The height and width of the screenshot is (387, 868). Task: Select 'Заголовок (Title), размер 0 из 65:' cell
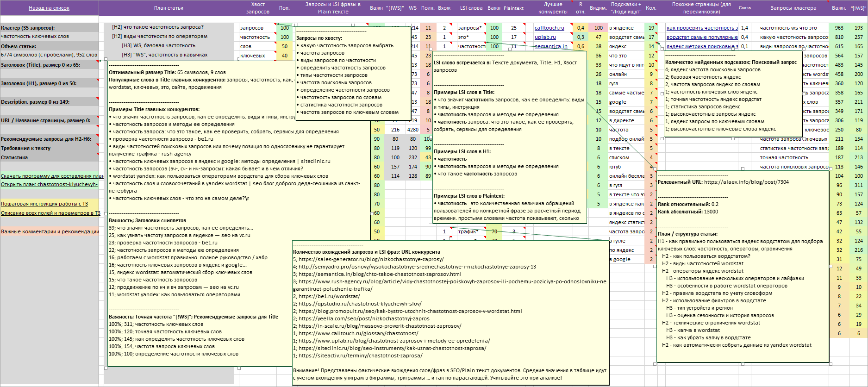point(49,65)
